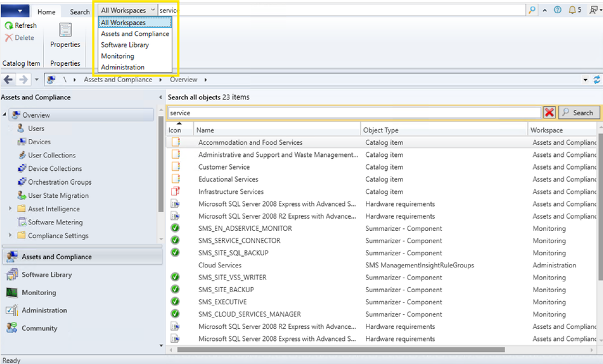Click Infrastructure Services red catalog icon
The image size is (603, 364).
tap(176, 191)
